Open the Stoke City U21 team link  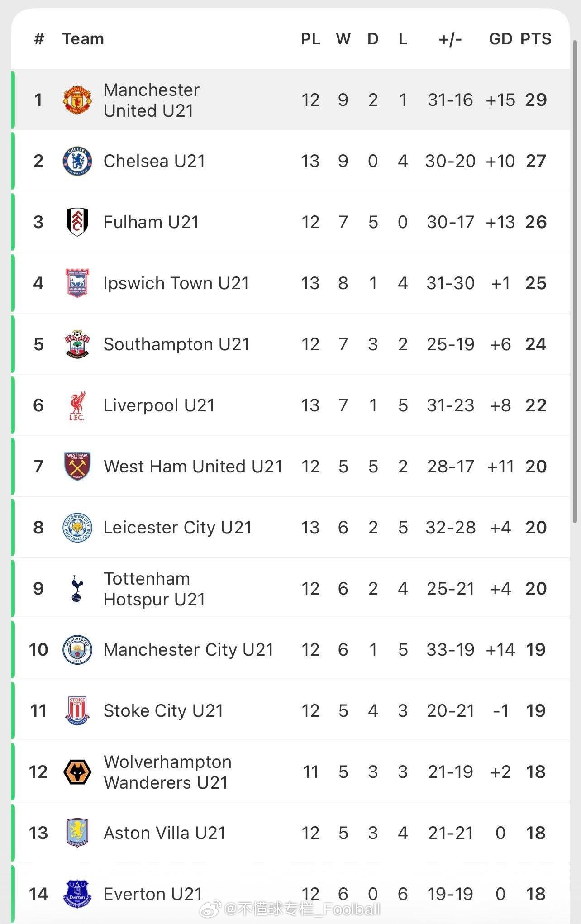click(163, 711)
